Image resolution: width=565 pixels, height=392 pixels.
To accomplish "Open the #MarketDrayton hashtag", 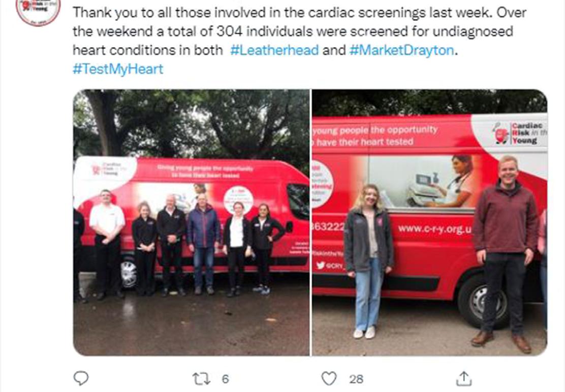I will pyautogui.click(x=401, y=50).
